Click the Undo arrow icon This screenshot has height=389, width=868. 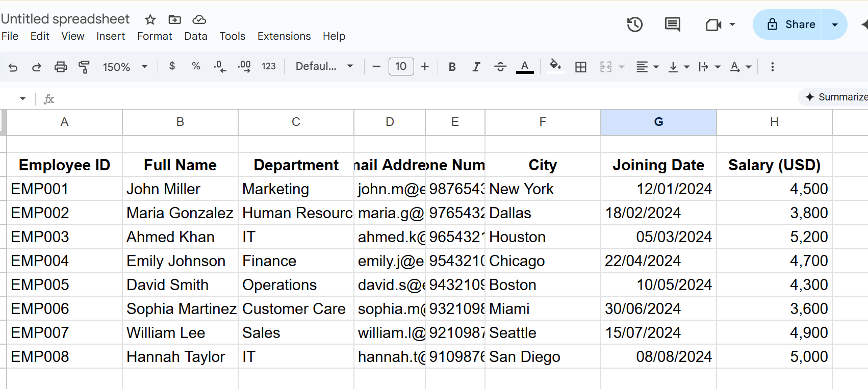tap(13, 67)
